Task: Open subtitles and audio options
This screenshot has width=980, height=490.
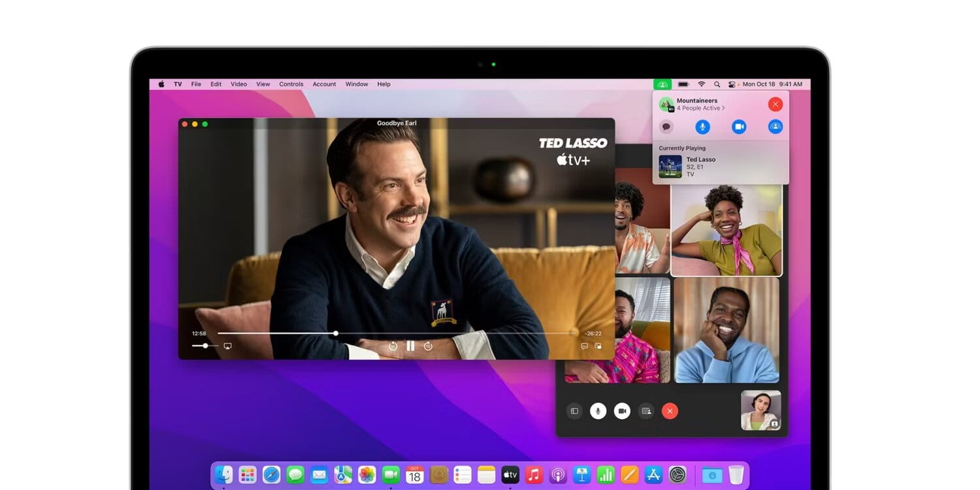Action: click(583, 346)
